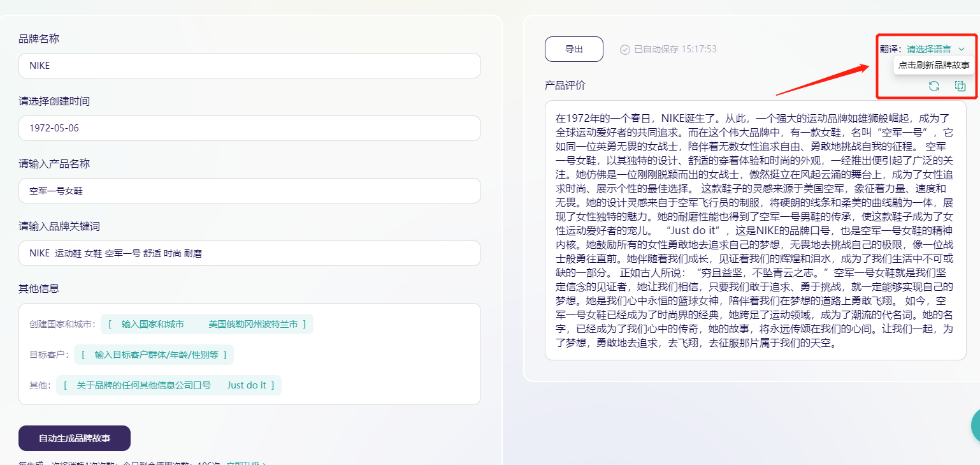Click the 自动生成品牌故事 button

75,438
